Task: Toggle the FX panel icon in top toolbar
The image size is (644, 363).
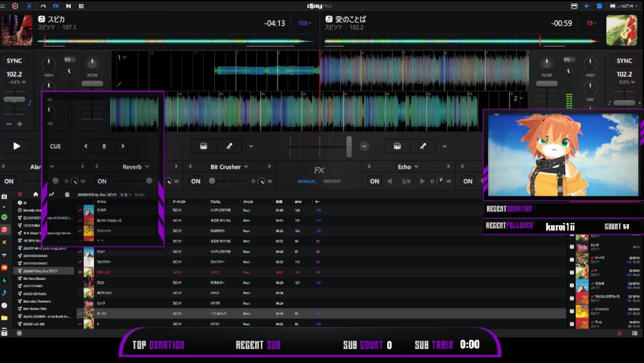Action: coord(56,6)
